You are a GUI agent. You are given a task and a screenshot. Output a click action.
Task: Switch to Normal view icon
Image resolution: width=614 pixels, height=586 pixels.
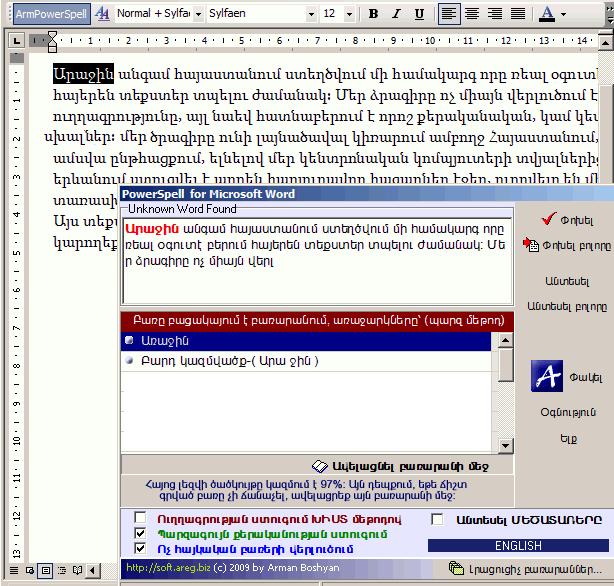14,570
